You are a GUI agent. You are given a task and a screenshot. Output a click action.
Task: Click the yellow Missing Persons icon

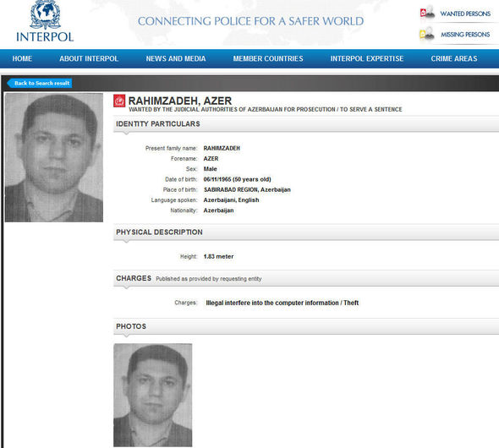click(x=427, y=34)
